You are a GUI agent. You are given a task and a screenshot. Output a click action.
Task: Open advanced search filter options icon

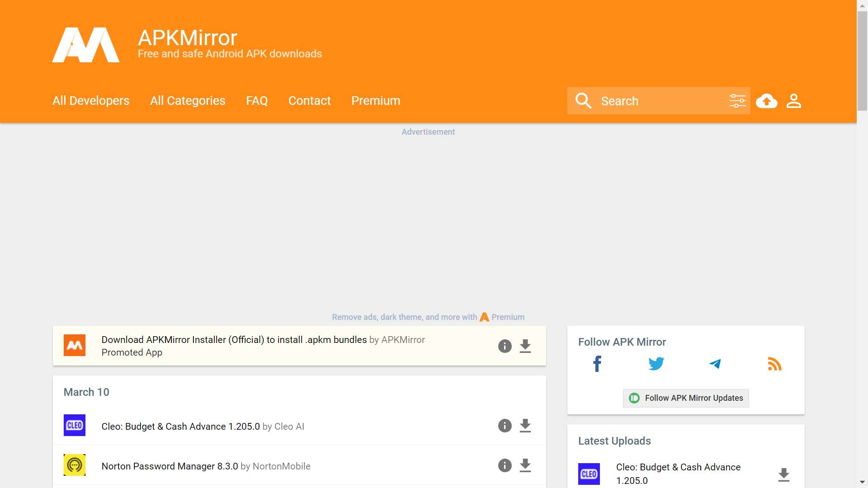pos(737,100)
